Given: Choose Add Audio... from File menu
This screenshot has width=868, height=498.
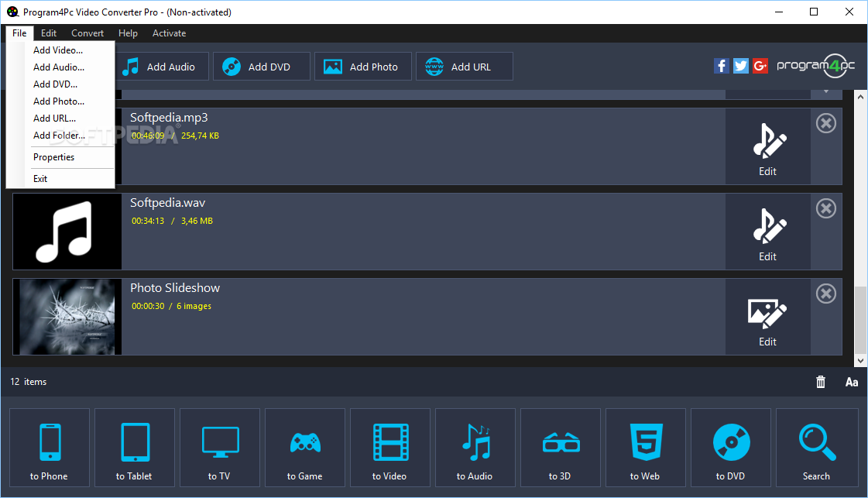Looking at the screenshot, I should pos(60,67).
